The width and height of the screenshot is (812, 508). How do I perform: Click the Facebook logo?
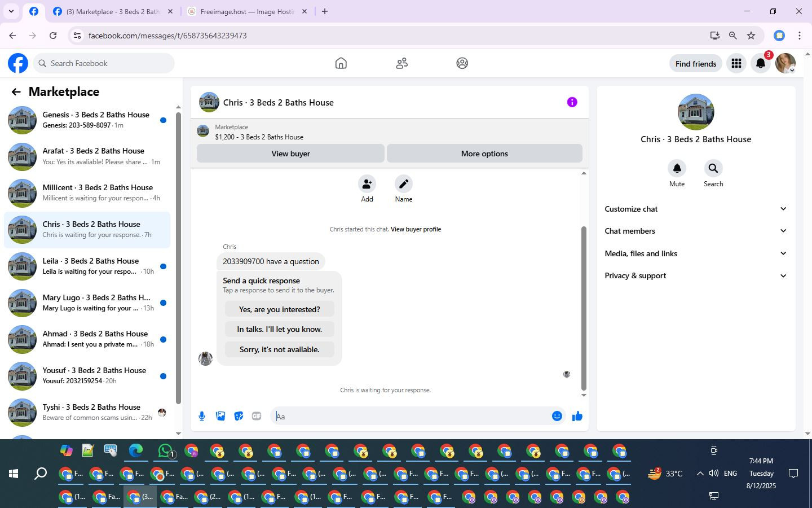(x=18, y=63)
